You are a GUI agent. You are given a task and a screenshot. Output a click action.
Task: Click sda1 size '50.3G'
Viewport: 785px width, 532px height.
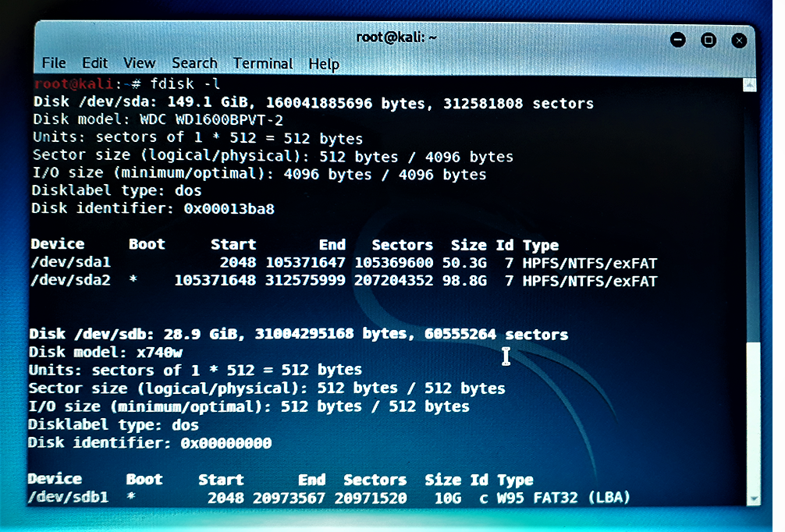(464, 263)
